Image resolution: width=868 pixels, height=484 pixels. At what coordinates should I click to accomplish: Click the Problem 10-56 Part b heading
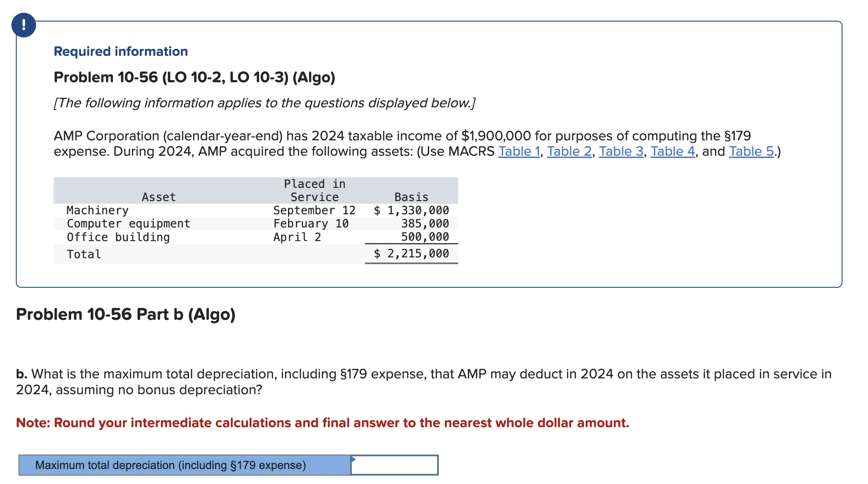point(125,314)
